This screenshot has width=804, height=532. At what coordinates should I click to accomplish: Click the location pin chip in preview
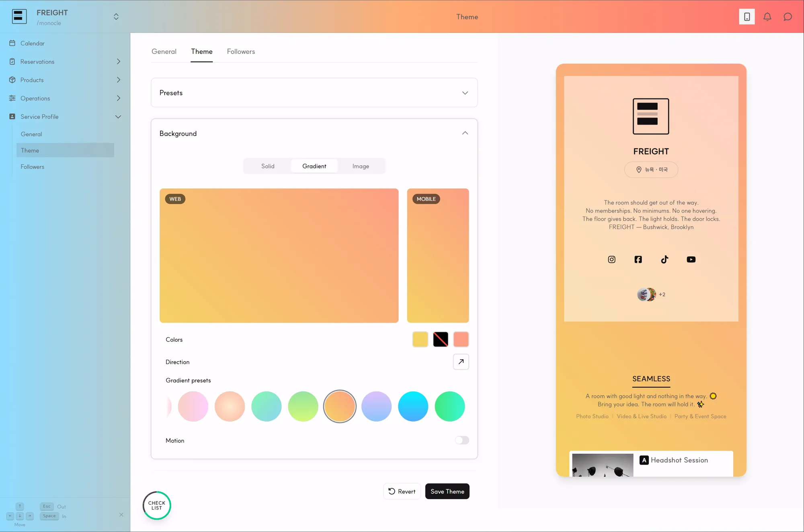coord(651,170)
